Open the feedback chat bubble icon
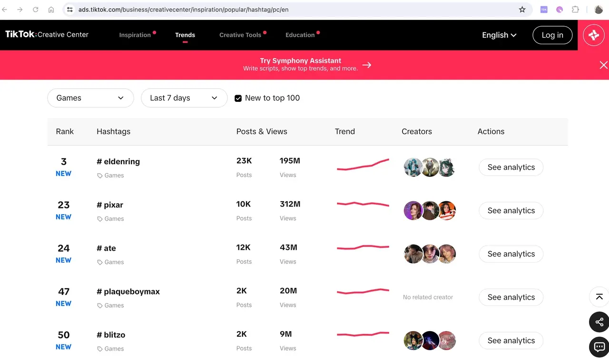This screenshot has width=609, height=364. click(x=599, y=347)
